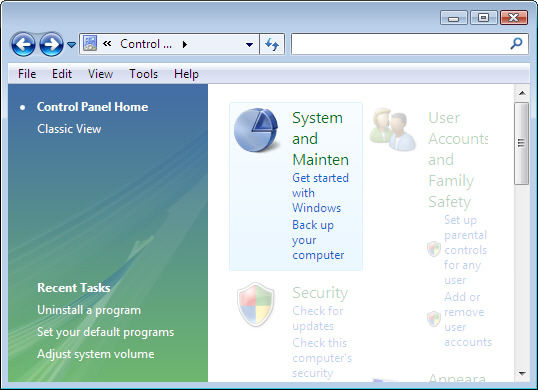This screenshot has width=538, height=390.
Task: Click the scrollbar down arrow
Action: [x=522, y=374]
